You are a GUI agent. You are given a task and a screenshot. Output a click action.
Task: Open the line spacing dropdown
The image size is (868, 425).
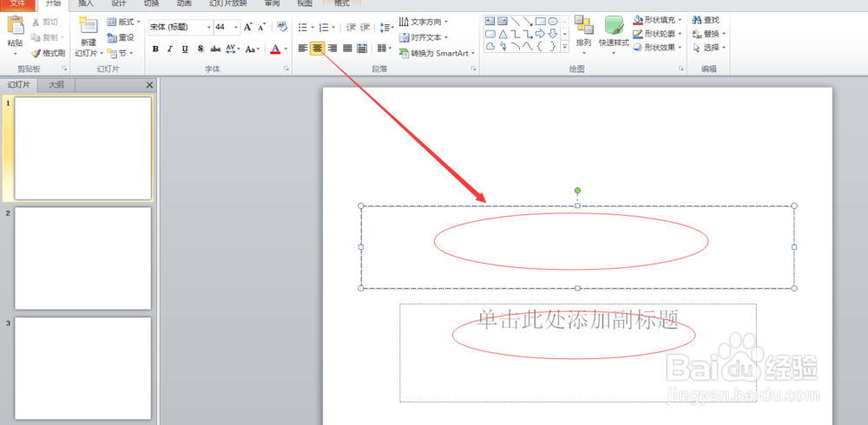pos(387,27)
